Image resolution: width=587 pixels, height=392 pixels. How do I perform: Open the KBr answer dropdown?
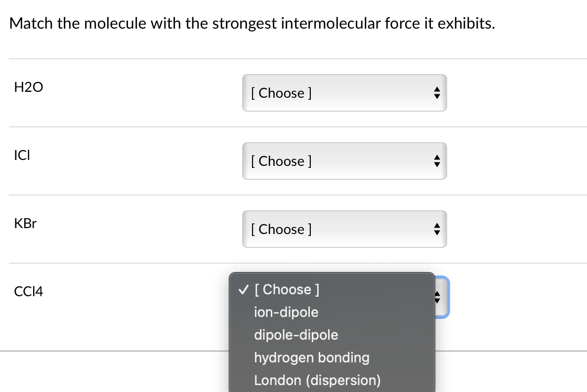[x=344, y=229]
